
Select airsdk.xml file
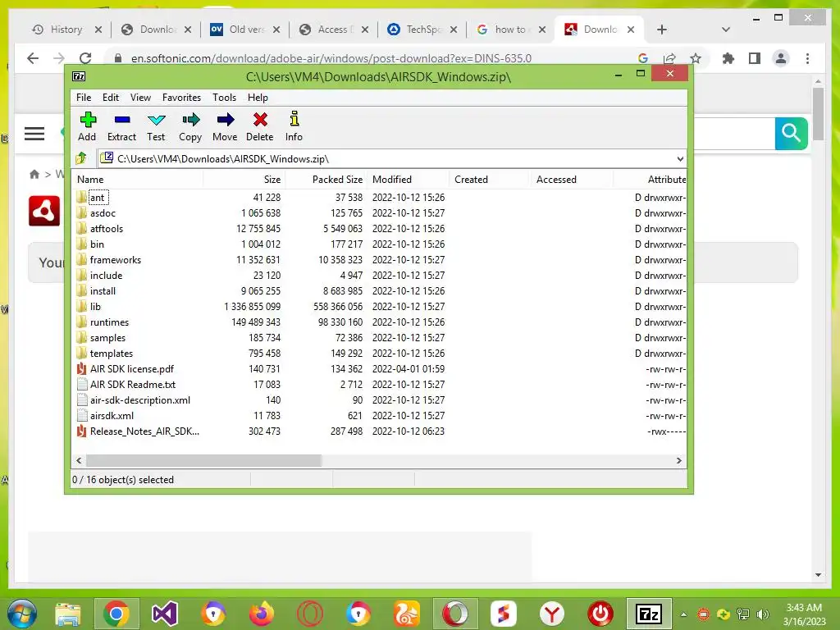coord(112,415)
